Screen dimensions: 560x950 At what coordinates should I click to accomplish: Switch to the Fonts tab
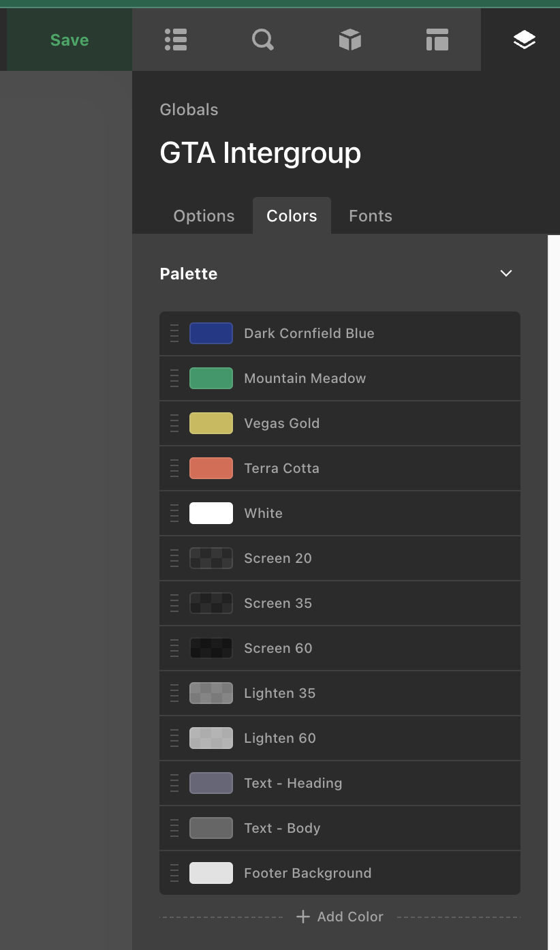[x=371, y=216]
